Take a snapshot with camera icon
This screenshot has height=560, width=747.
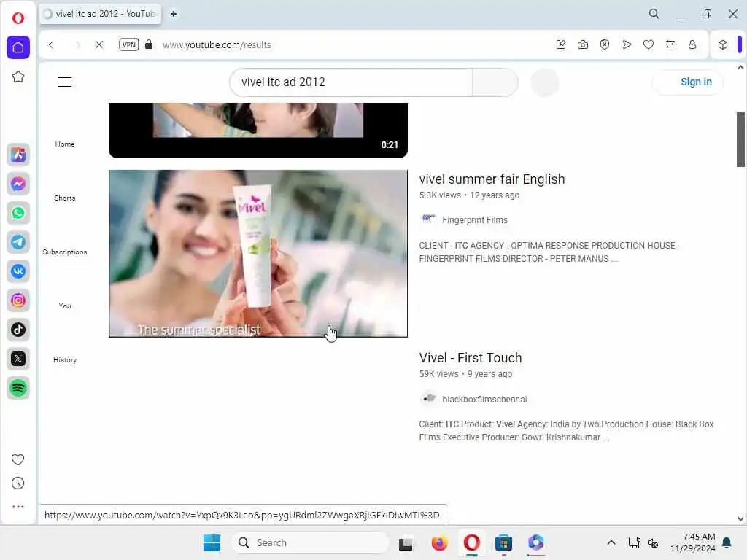click(x=583, y=44)
